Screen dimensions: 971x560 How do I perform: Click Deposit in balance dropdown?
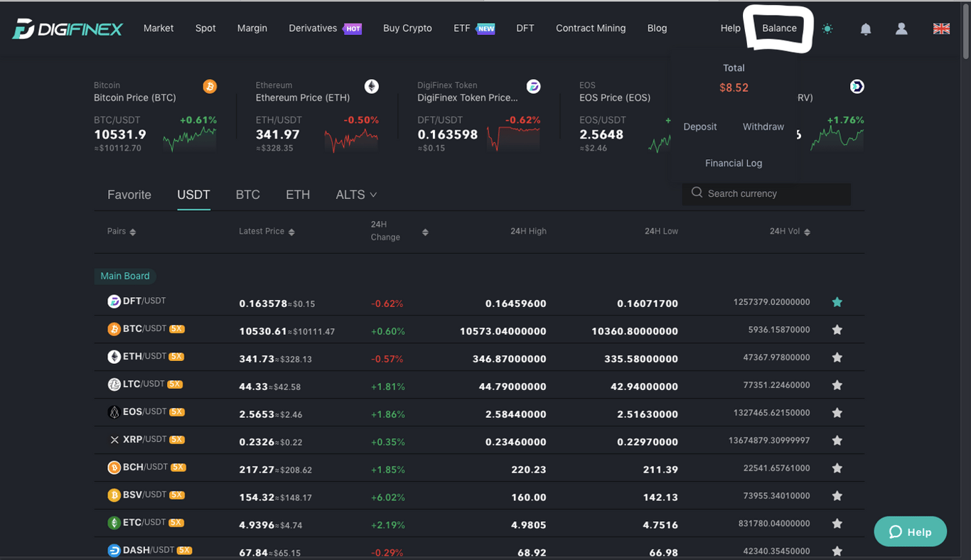700,126
